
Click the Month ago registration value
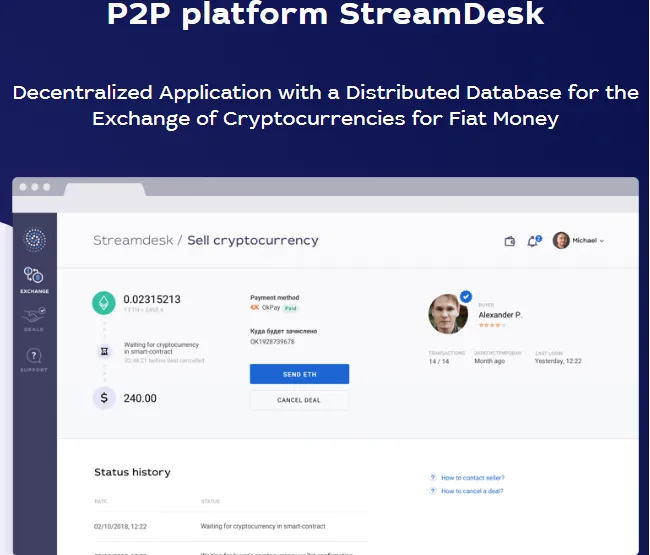pyautogui.click(x=490, y=361)
